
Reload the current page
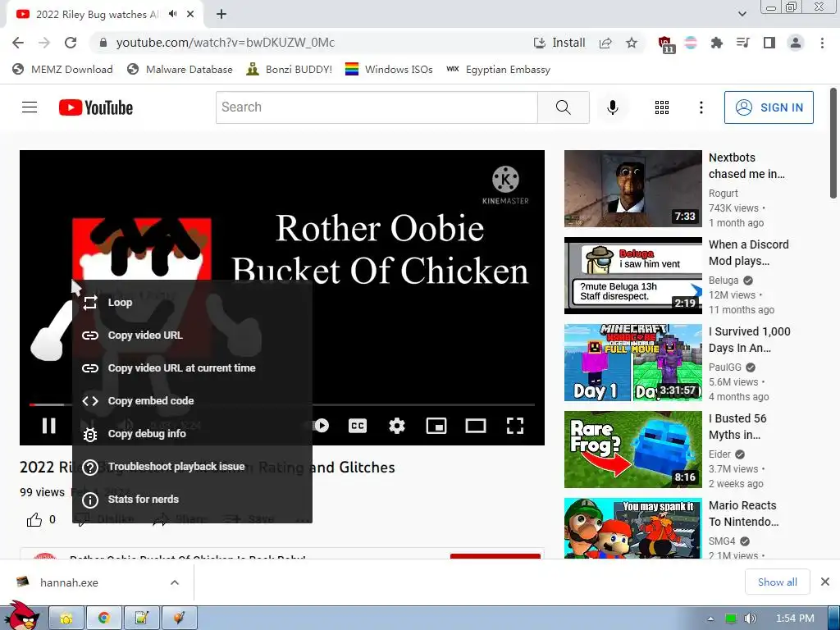point(71,43)
